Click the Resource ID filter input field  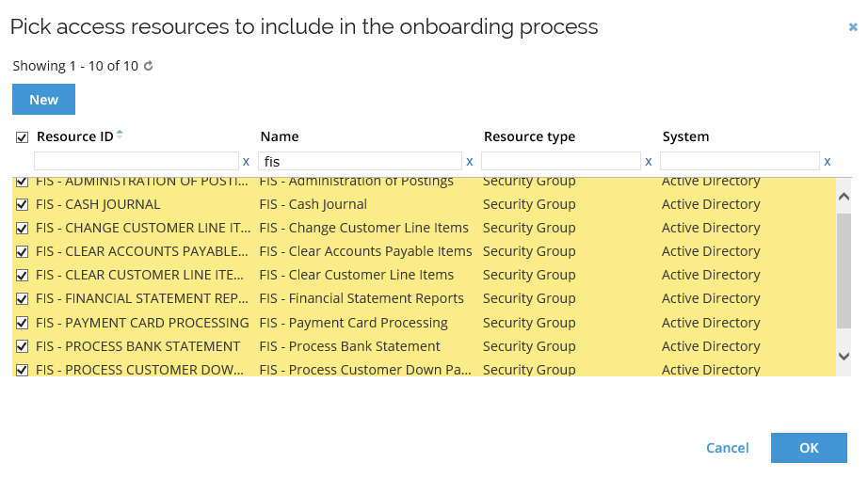(x=137, y=161)
